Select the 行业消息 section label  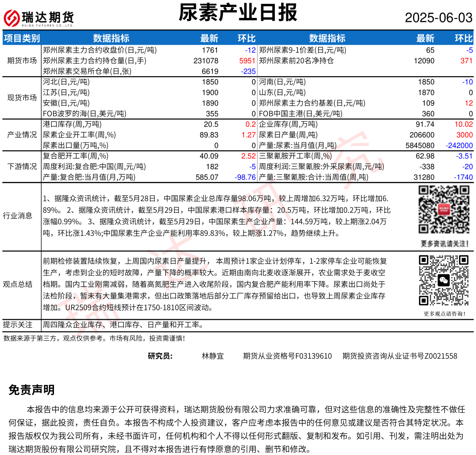click(18, 215)
